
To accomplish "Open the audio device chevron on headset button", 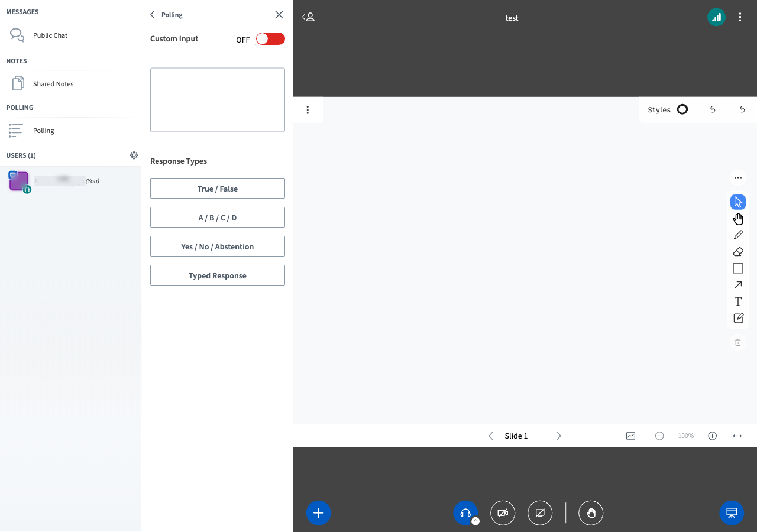I will pos(475,521).
